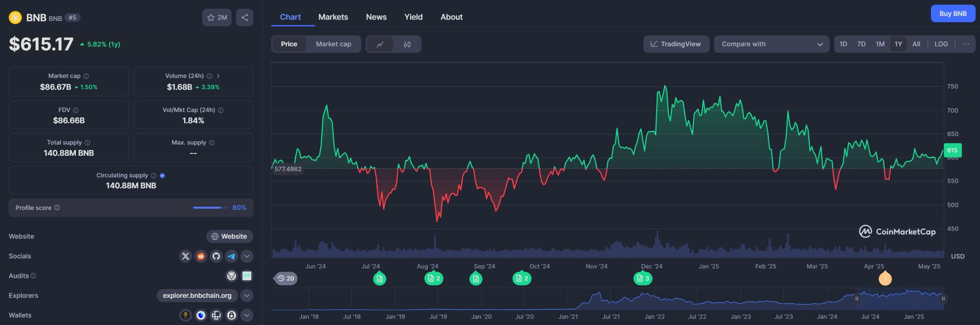Click the Dec '24 news marker with 3

643,279
